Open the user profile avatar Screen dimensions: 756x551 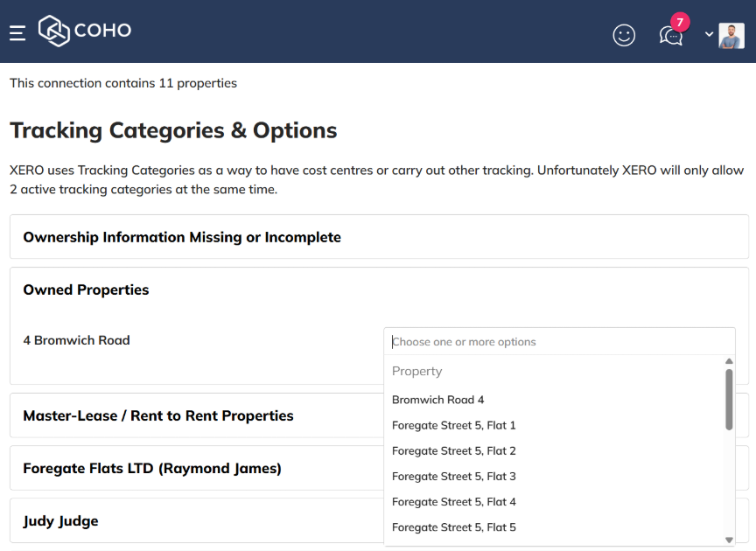click(x=731, y=36)
